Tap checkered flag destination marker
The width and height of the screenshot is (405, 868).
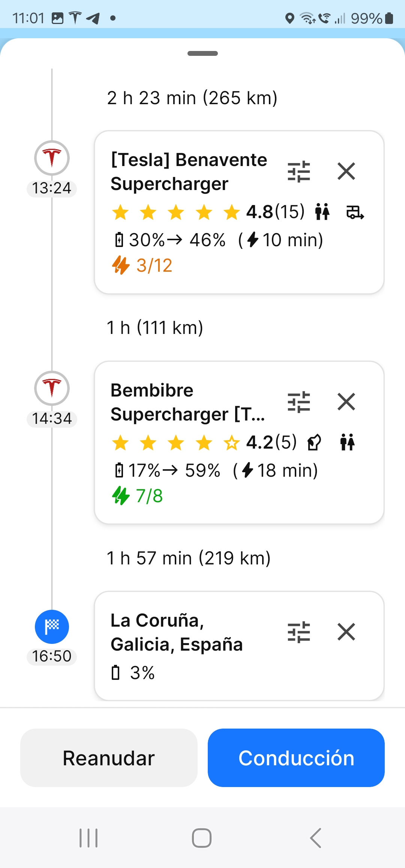point(52,627)
